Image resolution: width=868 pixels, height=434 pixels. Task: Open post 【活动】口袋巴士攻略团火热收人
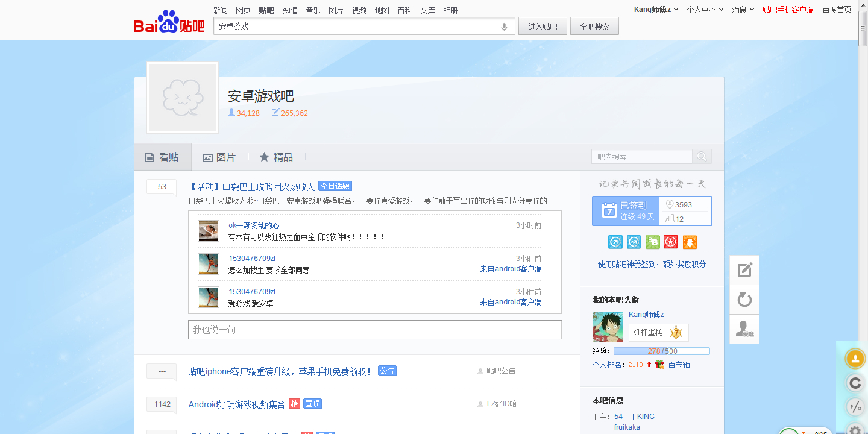(x=252, y=187)
